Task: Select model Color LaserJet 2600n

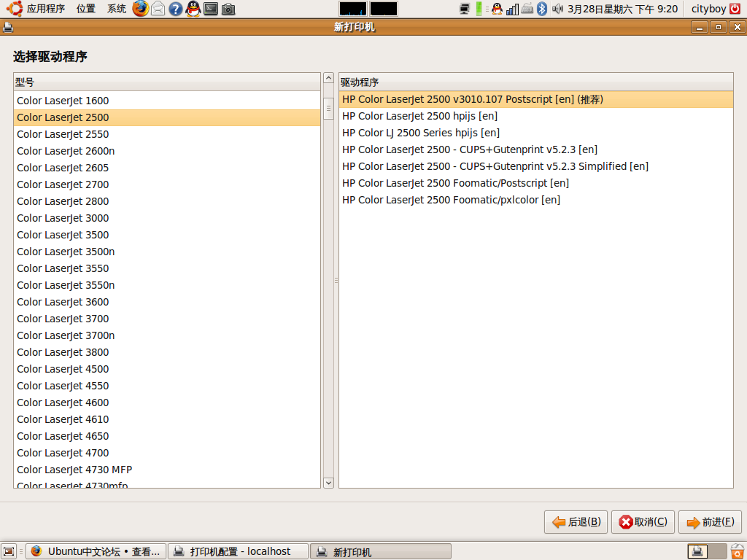Action: point(167,151)
